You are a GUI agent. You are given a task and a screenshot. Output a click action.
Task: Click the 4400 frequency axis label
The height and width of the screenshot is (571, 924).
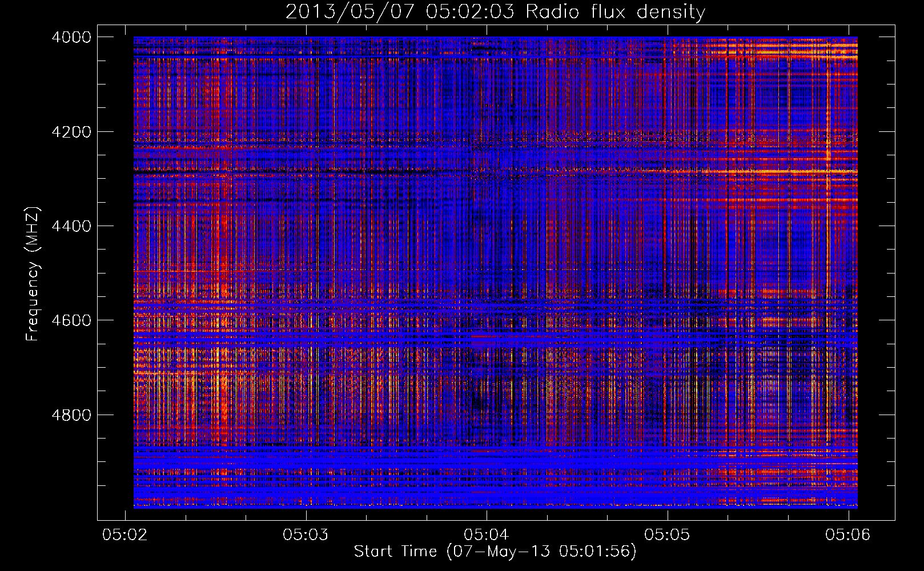click(71, 226)
